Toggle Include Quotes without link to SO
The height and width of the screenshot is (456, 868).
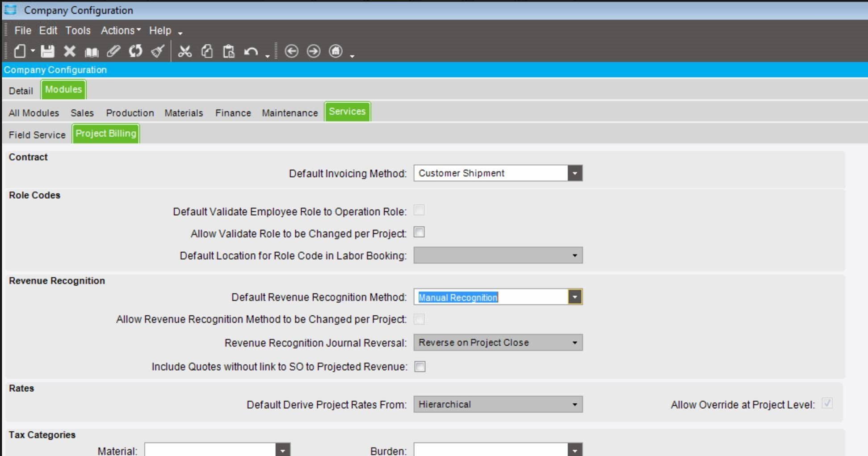pyautogui.click(x=420, y=367)
